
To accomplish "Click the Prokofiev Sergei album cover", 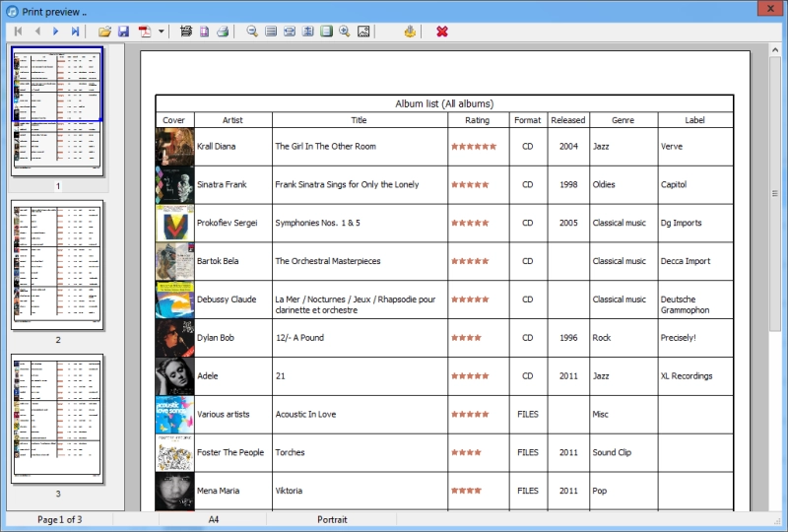I will click(174, 224).
